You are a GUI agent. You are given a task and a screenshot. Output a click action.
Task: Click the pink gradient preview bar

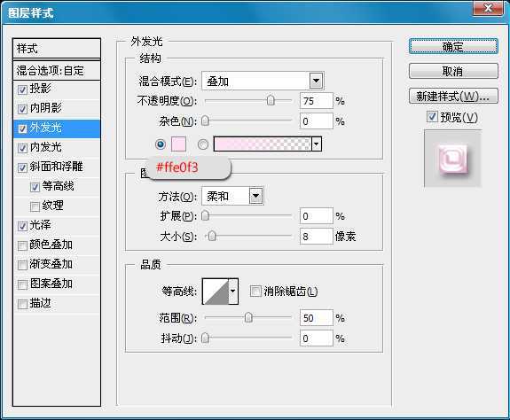click(263, 144)
